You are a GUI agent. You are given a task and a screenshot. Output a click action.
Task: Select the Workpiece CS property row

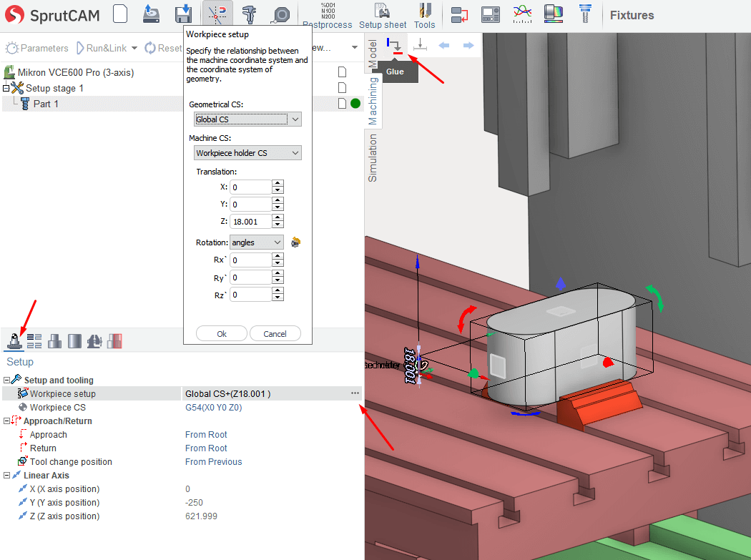[x=182, y=407]
